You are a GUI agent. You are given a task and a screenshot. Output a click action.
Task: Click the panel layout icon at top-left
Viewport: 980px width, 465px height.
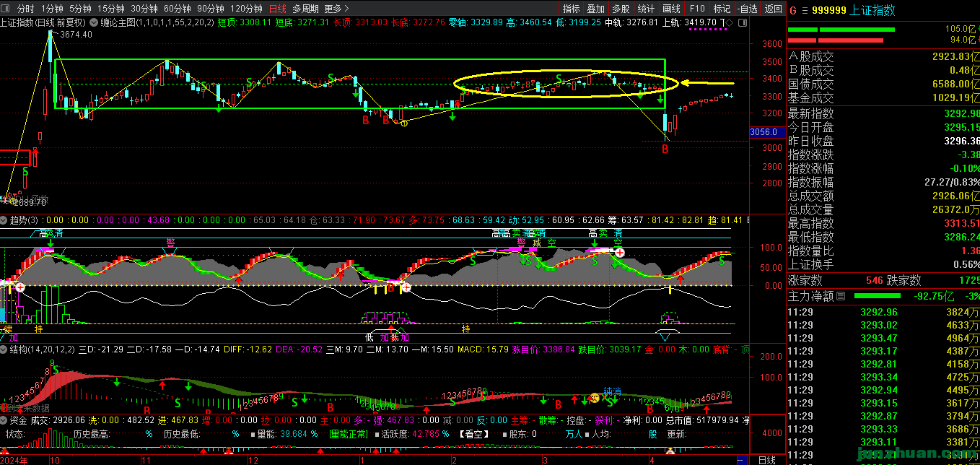(x=6, y=9)
